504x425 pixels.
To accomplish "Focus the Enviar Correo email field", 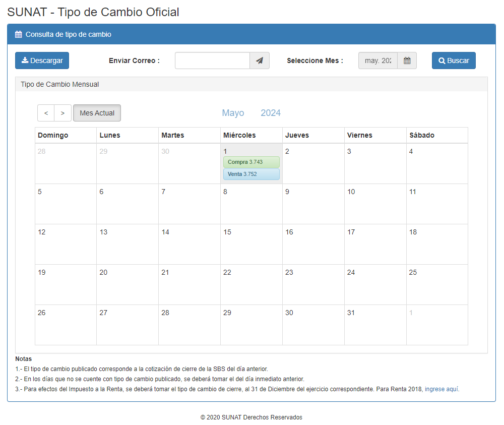I will [212, 60].
